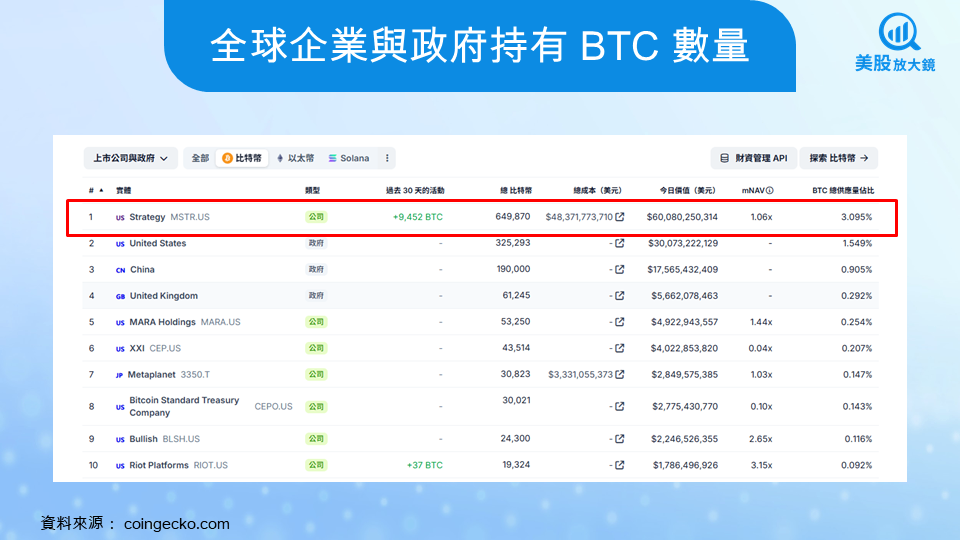Image resolution: width=960 pixels, height=540 pixels.
Task: Open China row external link icon
Action: 620,269
